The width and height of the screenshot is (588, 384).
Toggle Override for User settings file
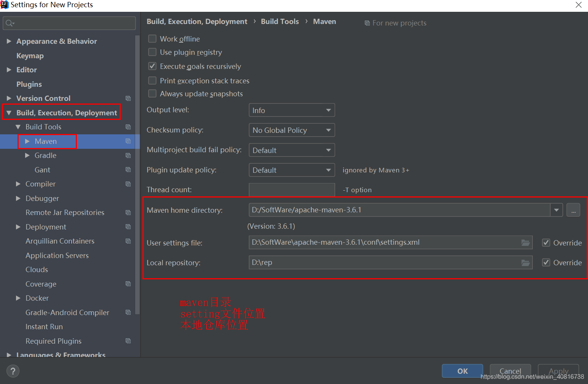[x=546, y=243]
